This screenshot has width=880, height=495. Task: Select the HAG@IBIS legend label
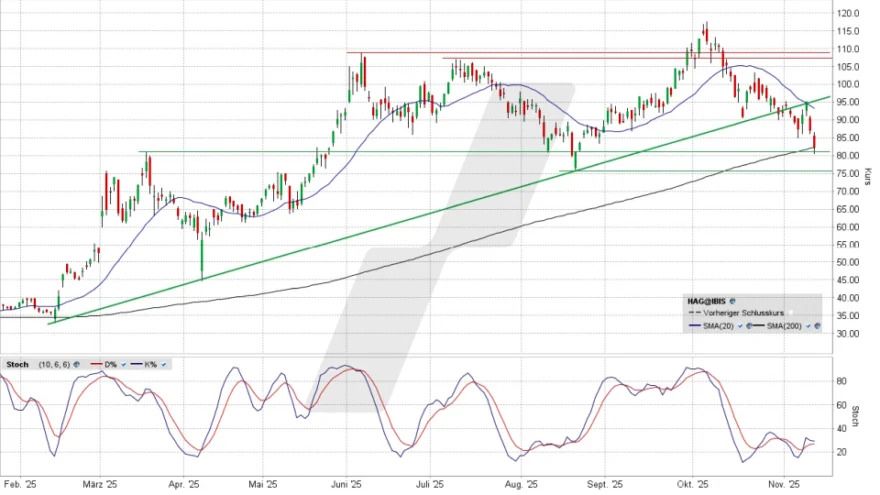(706, 301)
